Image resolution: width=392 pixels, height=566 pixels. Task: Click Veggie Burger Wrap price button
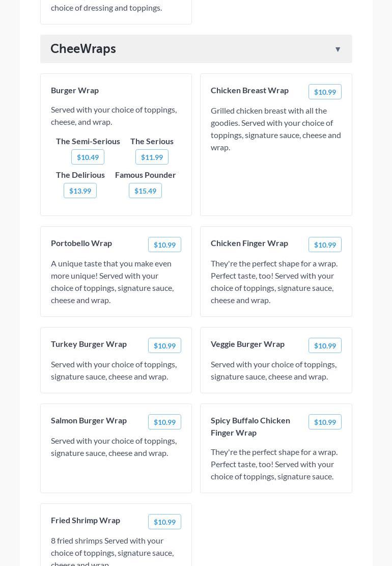(x=325, y=345)
